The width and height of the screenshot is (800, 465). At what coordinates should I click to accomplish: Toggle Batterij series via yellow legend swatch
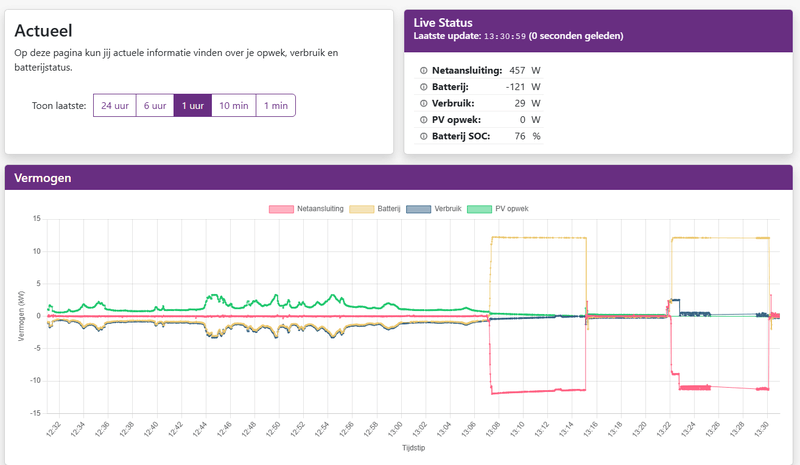click(x=362, y=209)
